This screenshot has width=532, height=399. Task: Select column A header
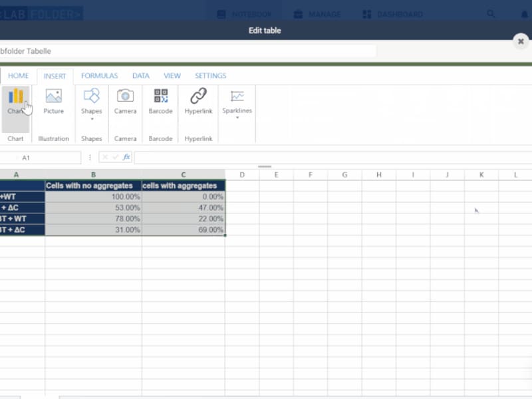click(x=22, y=175)
